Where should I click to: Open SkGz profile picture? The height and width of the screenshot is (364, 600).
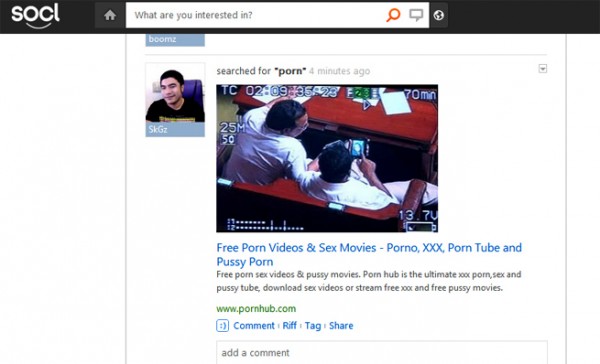pos(175,93)
